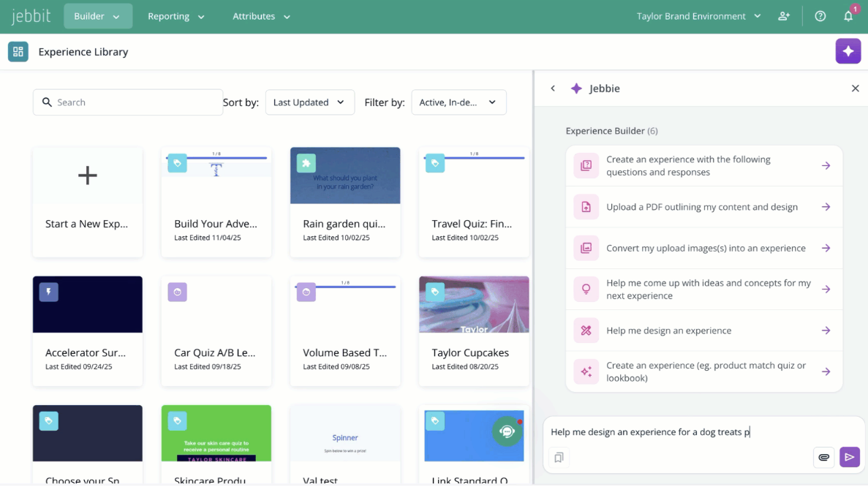Image resolution: width=868 pixels, height=487 pixels.
Task: Open the support chat bubble icon
Action: tap(507, 431)
